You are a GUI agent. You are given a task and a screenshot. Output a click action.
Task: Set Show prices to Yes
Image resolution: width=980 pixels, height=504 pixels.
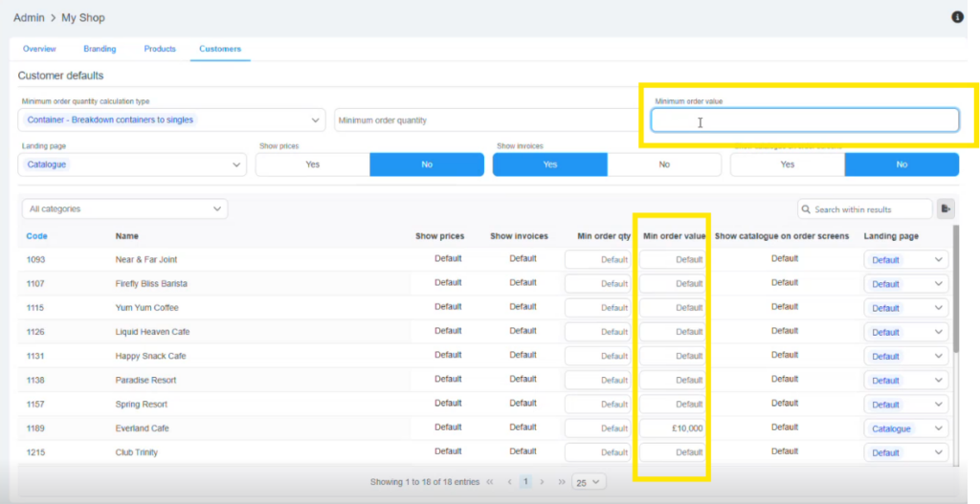point(313,164)
